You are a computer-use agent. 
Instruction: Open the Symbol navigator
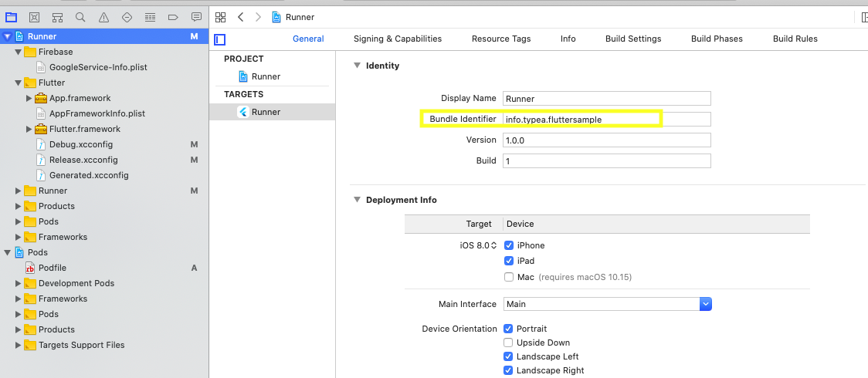pyautogui.click(x=57, y=17)
